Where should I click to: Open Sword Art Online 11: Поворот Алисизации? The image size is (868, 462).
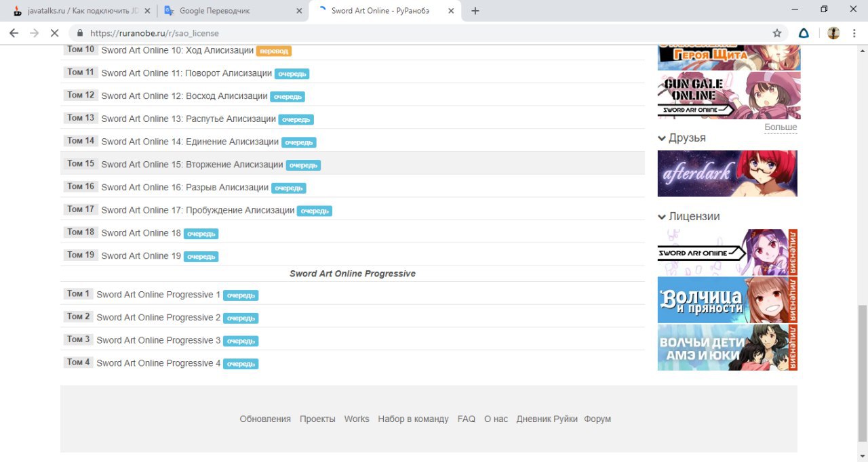tap(186, 73)
